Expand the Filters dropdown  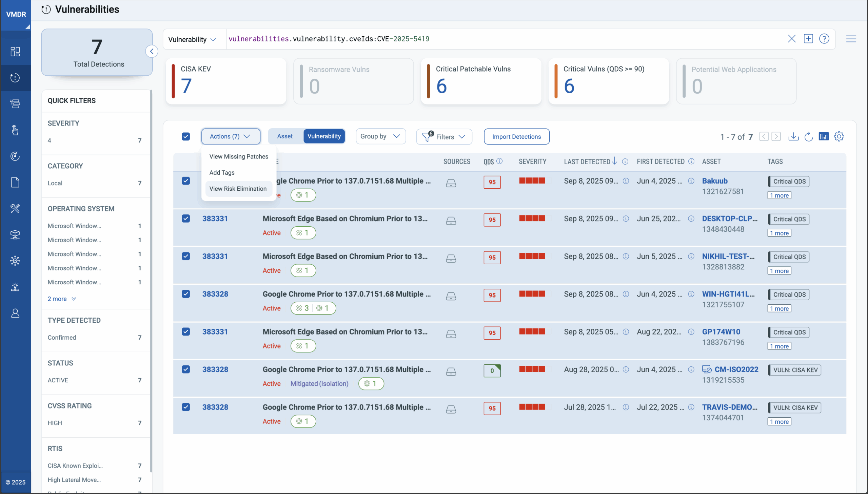[444, 137]
